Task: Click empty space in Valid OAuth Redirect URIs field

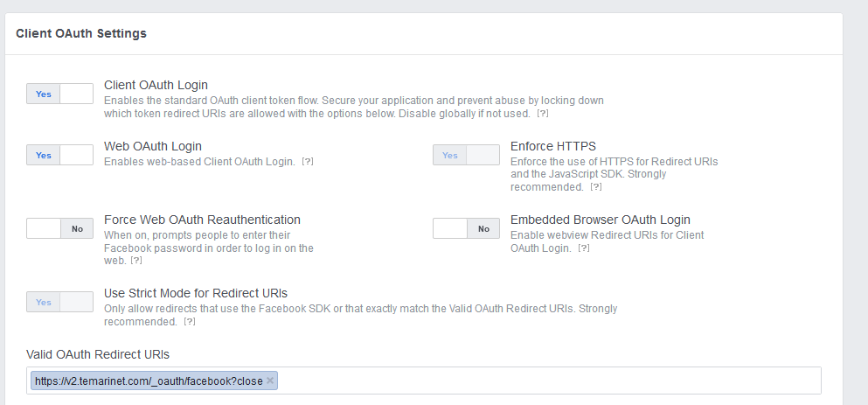Action: point(542,381)
